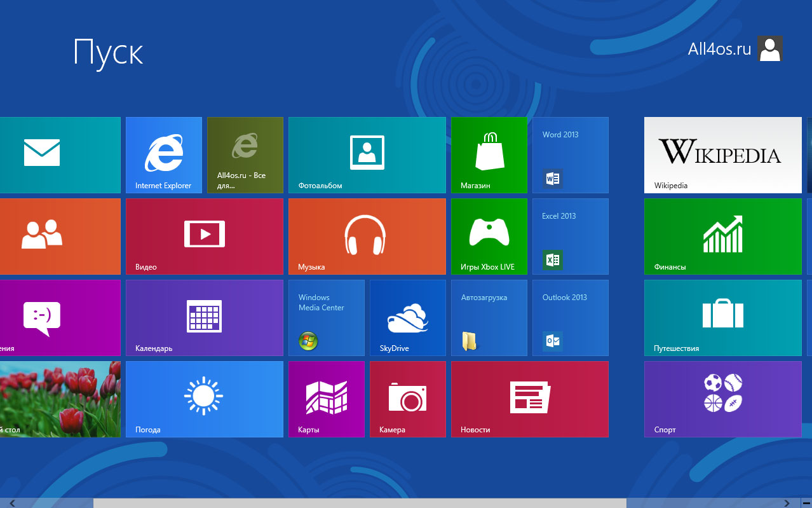Open the SkyDrive tile

(x=408, y=318)
